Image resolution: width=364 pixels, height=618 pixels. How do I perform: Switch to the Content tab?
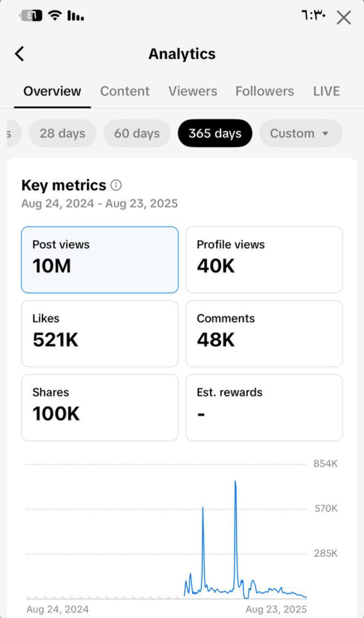pyautogui.click(x=125, y=91)
